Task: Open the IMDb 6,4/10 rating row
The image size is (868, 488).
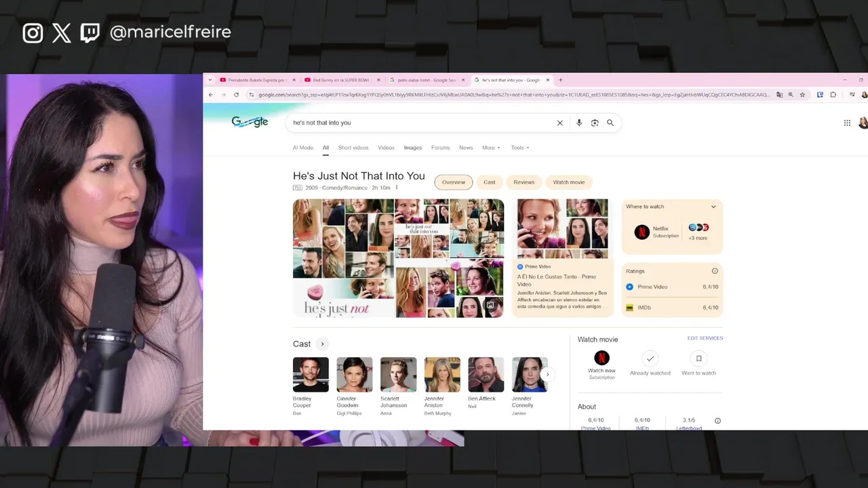Action: click(672, 308)
